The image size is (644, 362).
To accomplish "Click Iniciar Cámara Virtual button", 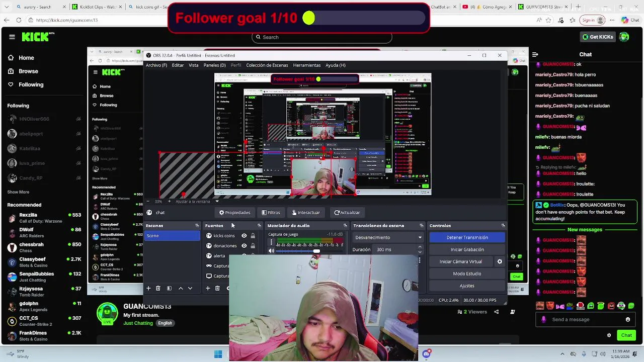I will click(x=461, y=261).
